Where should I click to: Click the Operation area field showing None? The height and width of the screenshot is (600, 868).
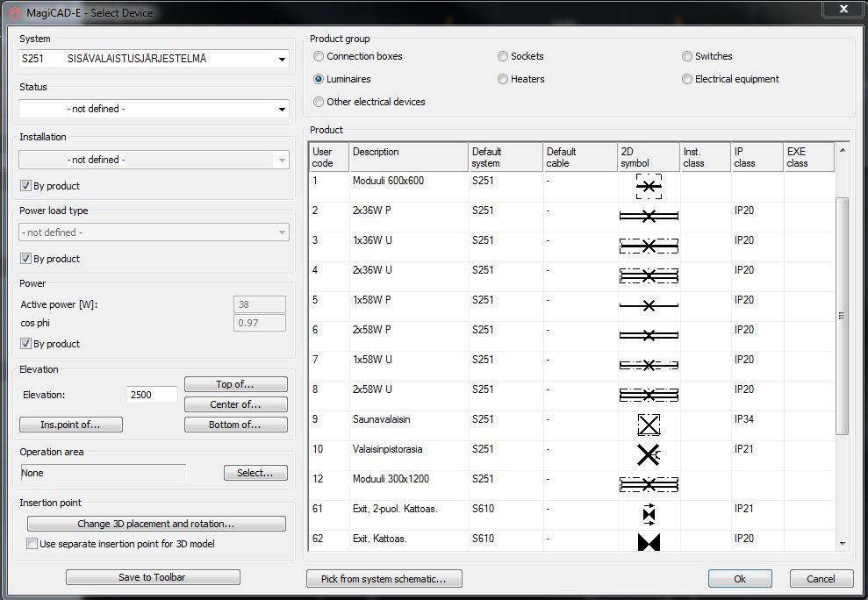coord(103,474)
